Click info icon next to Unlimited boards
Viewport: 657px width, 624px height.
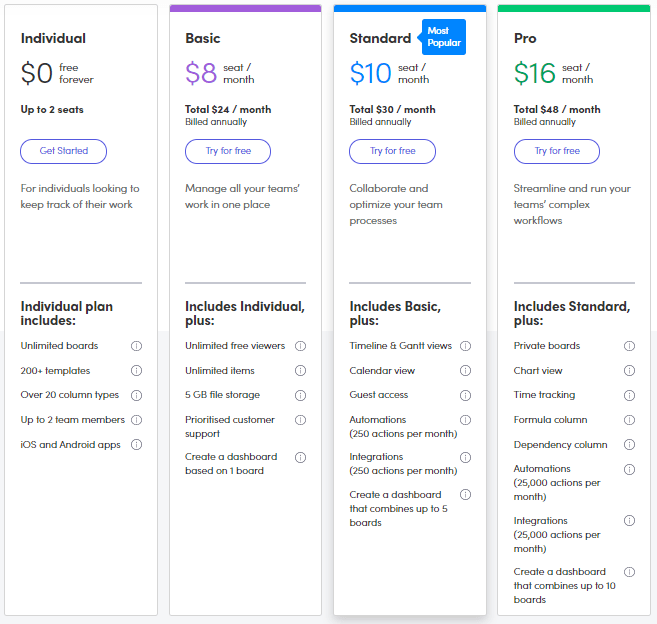point(136,346)
